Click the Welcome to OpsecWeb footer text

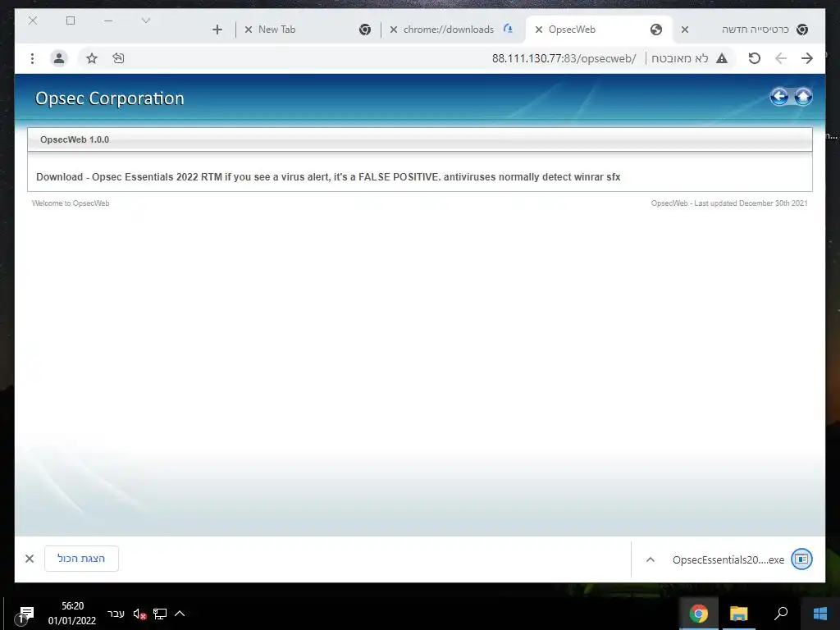coord(71,203)
